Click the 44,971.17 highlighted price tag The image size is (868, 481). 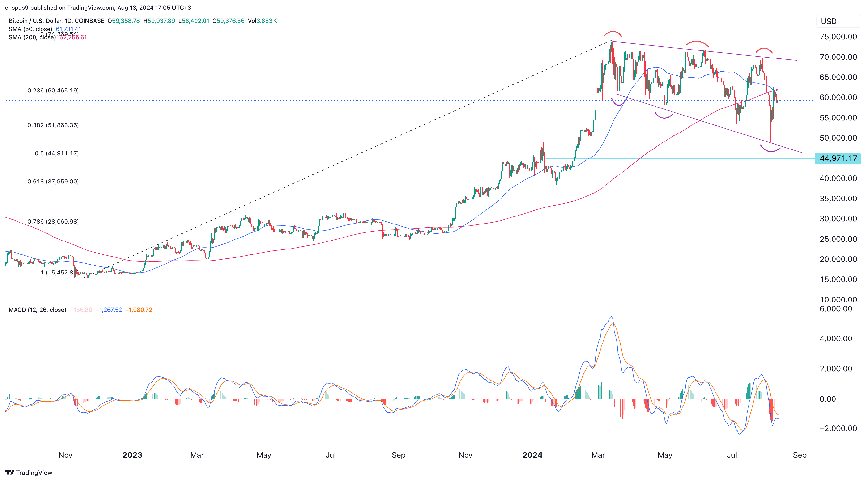coord(838,158)
